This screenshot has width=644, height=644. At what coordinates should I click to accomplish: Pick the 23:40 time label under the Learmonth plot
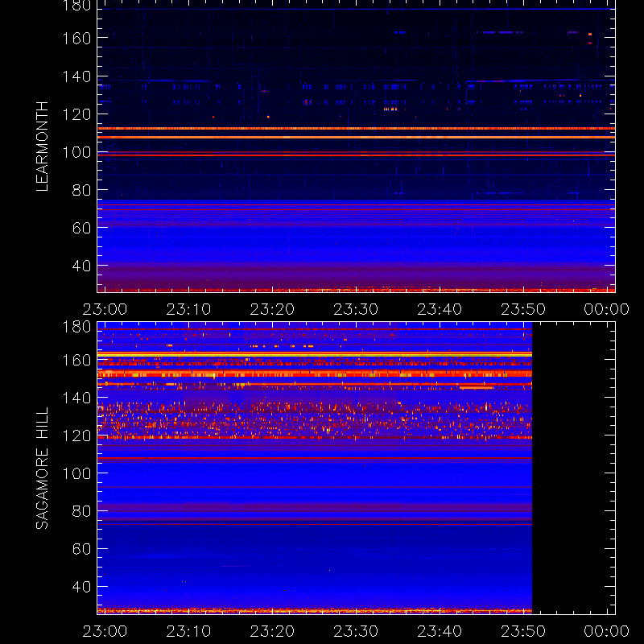pyautogui.click(x=440, y=309)
